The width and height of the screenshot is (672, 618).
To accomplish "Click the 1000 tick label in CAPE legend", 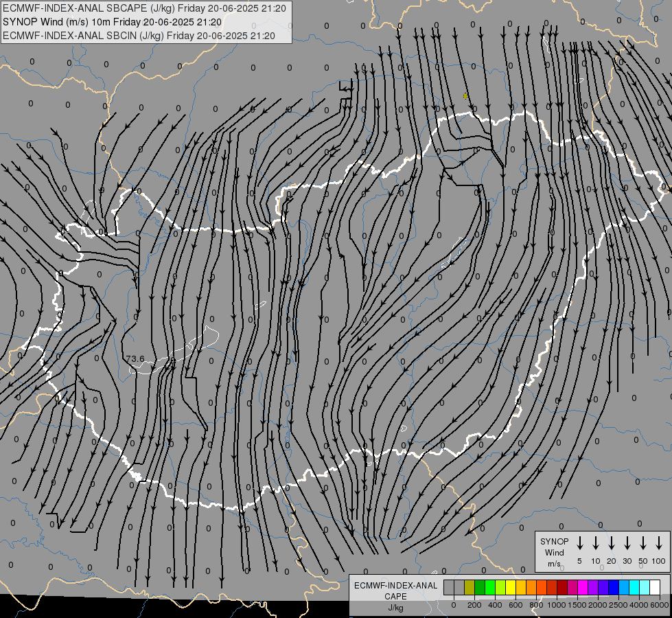I will 557,605.
